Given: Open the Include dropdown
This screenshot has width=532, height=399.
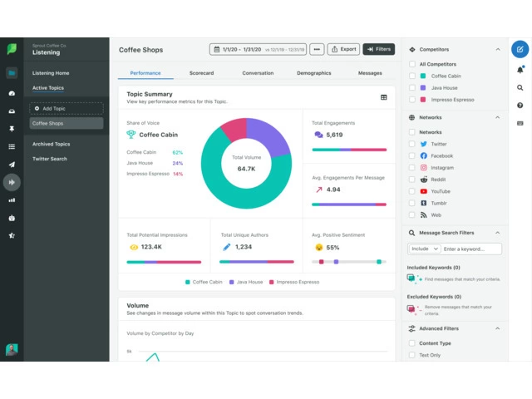Looking at the screenshot, I should [425, 249].
